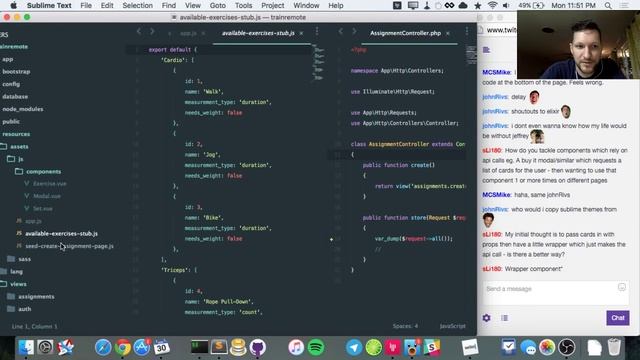
Task: Open tab overflow menu of right editor pane
Action: 467,31
